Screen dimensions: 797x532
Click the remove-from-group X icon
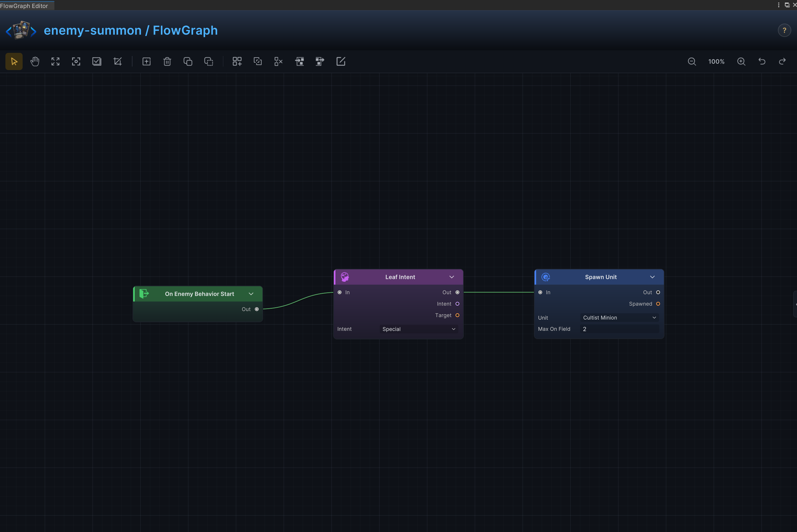[x=278, y=61]
